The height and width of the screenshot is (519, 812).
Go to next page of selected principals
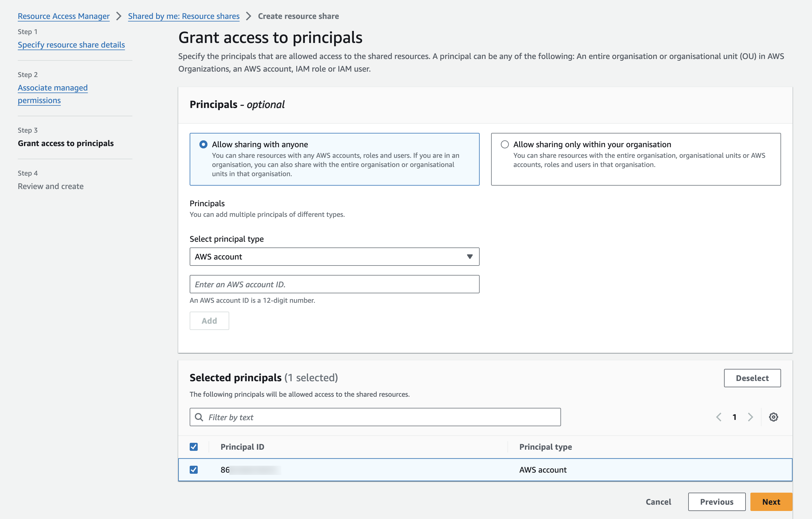click(x=750, y=417)
